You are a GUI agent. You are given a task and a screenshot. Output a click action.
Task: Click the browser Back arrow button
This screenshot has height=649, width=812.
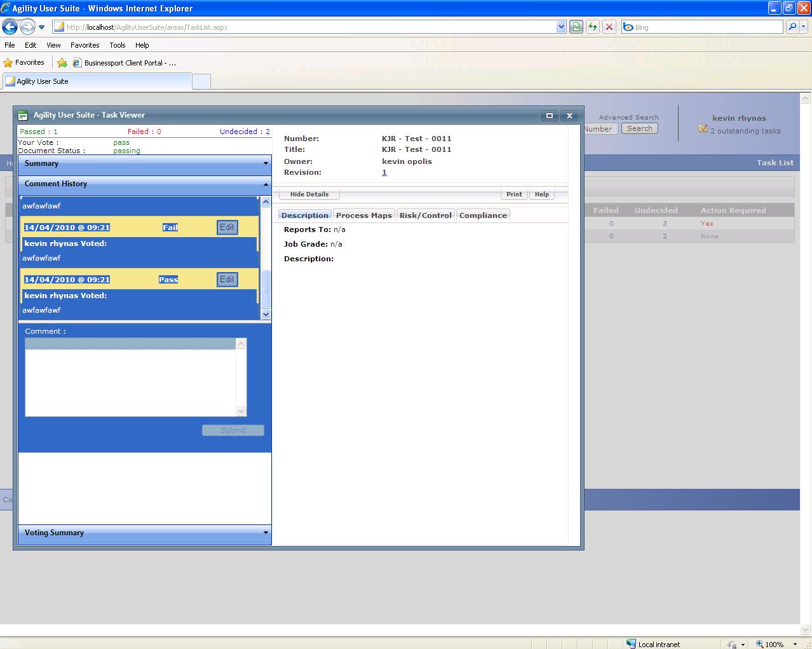tap(10, 27)
